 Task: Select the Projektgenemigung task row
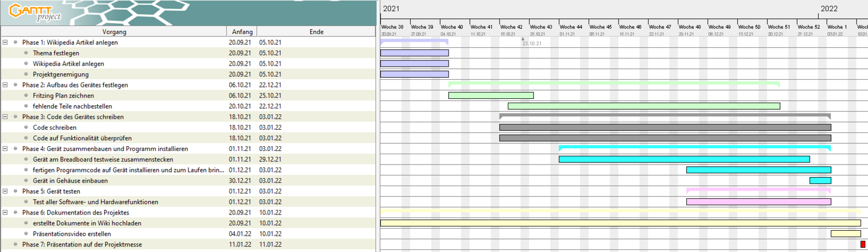point(60,74)
